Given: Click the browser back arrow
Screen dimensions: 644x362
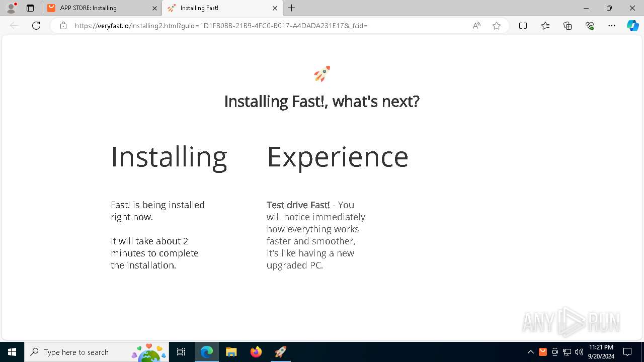Looking at the screenshot, I should pos(14,26).
